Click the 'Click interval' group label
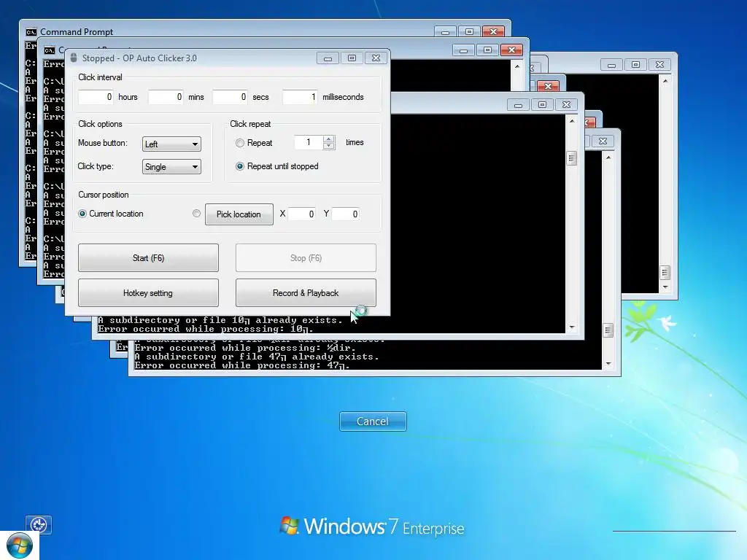Viewport: 747px width, 560px height. click(x=100, y=77)
